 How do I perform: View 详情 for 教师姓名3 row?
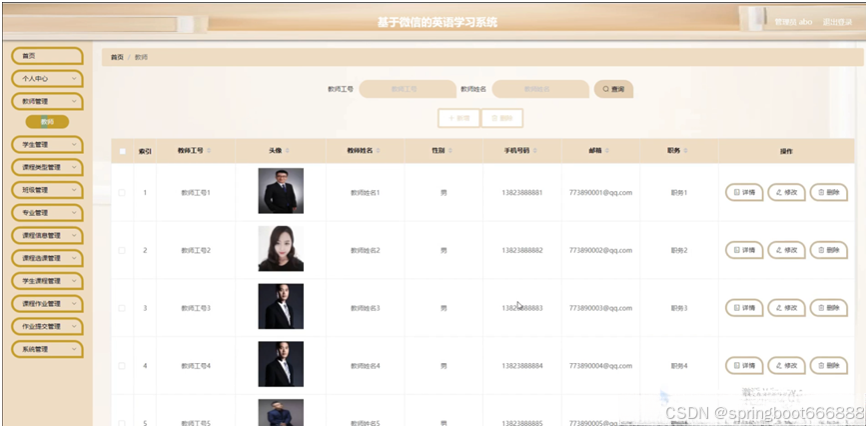[x=744, y=308]
